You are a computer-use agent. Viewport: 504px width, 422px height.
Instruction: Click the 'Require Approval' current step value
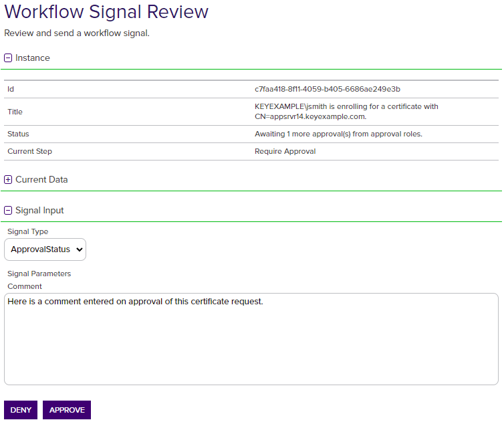[x=285, y=151]
